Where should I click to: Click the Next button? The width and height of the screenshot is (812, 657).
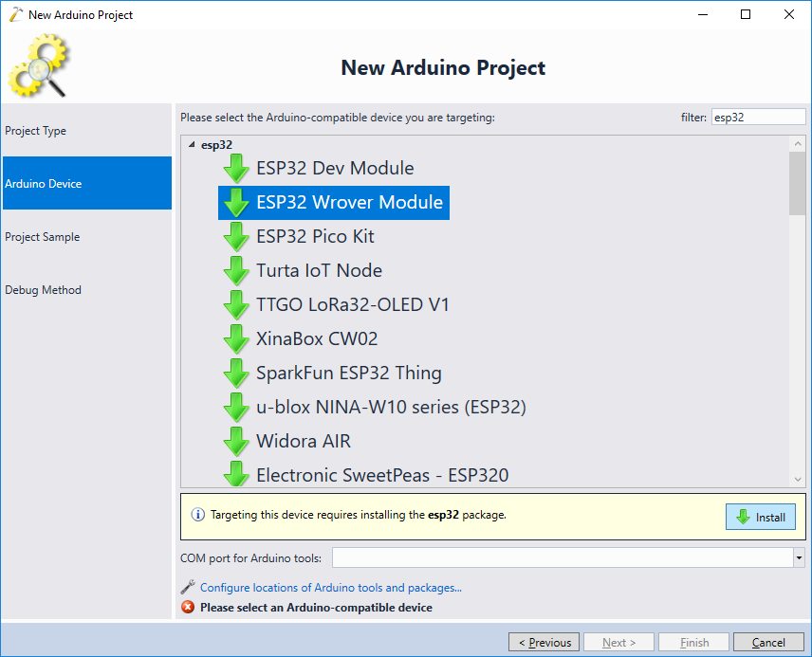(618, 642)
